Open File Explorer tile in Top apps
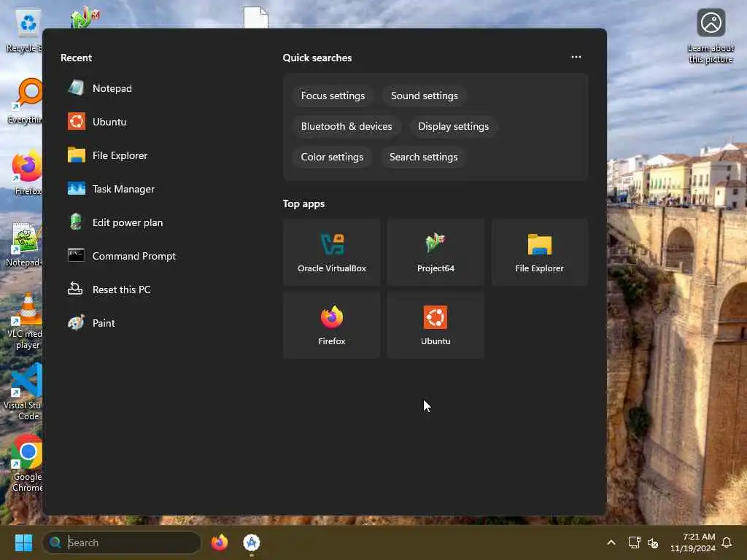 coord(539,253)
